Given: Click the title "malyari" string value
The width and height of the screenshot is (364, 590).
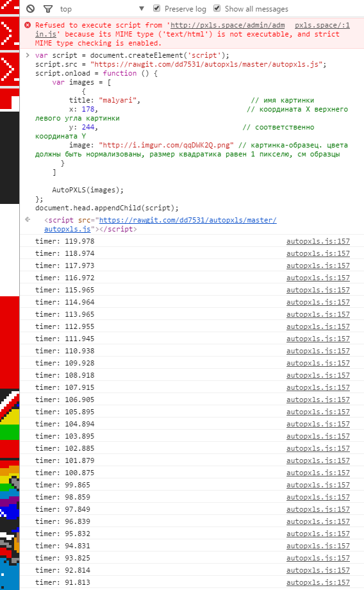Looking at the screenshot, I should (117, 100).
